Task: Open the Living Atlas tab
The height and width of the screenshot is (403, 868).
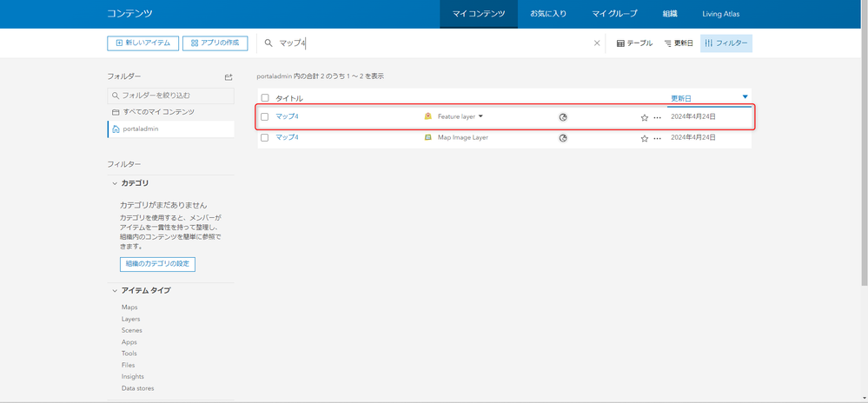Action: (x=720, y=14)
